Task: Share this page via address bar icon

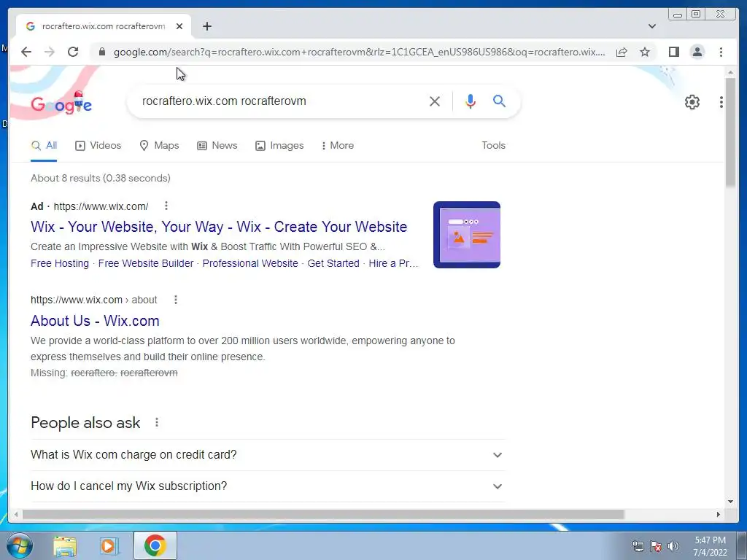Action: tap(622, 52)
